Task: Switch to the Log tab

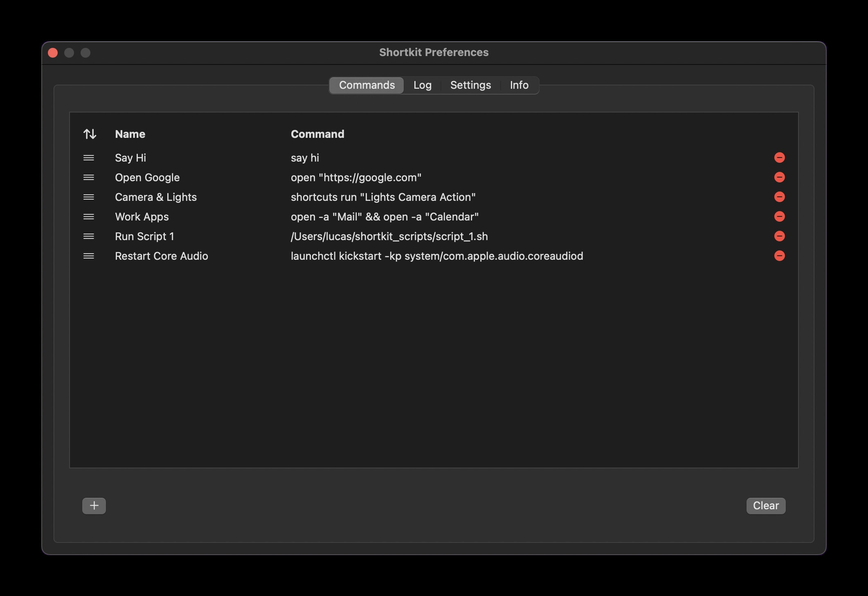Action: pos(422,85)
